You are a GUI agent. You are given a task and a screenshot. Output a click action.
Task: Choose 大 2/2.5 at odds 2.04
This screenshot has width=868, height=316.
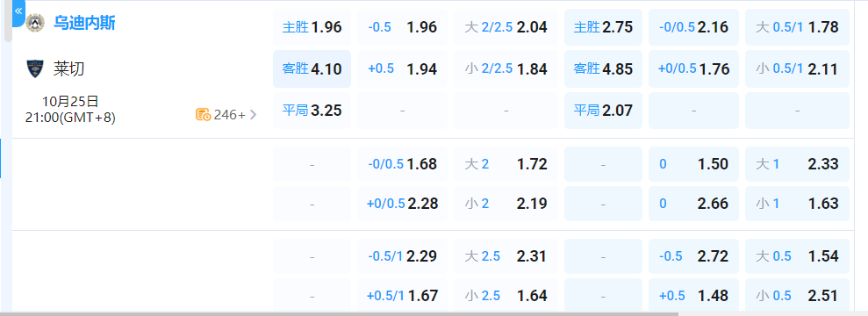click(x=506, y=27)
